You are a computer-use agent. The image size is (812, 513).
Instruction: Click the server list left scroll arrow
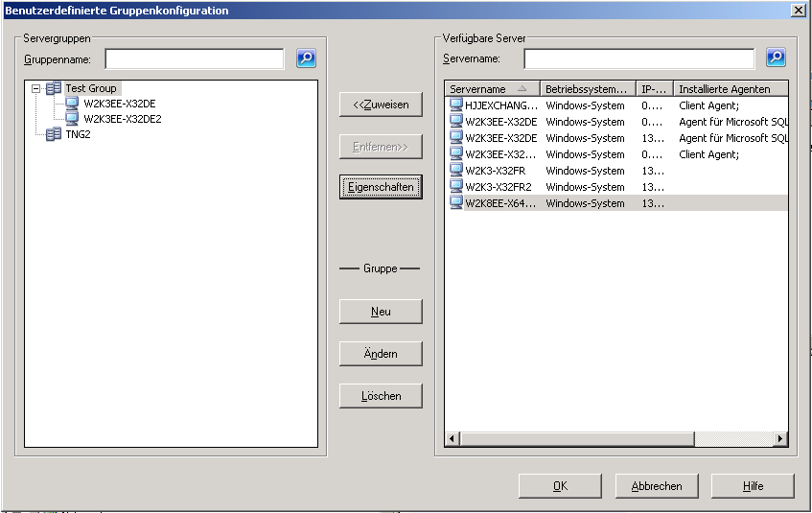click(452, 439)
